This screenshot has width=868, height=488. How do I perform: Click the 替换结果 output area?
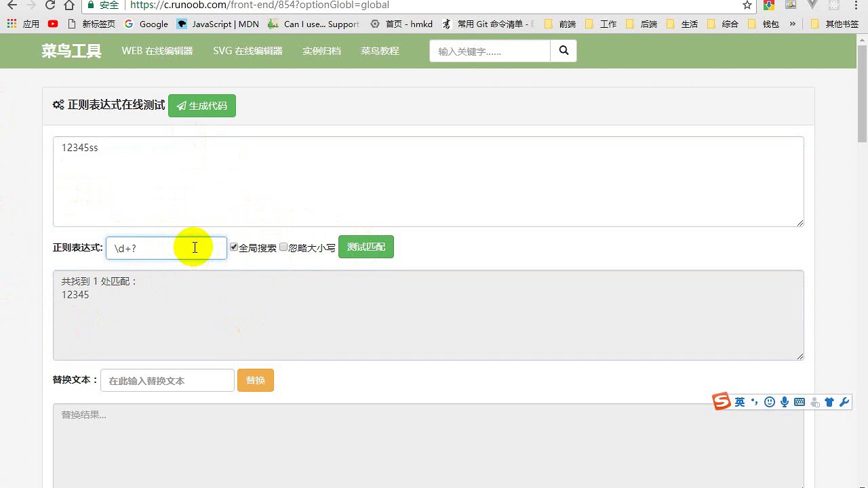click(429, 445)
